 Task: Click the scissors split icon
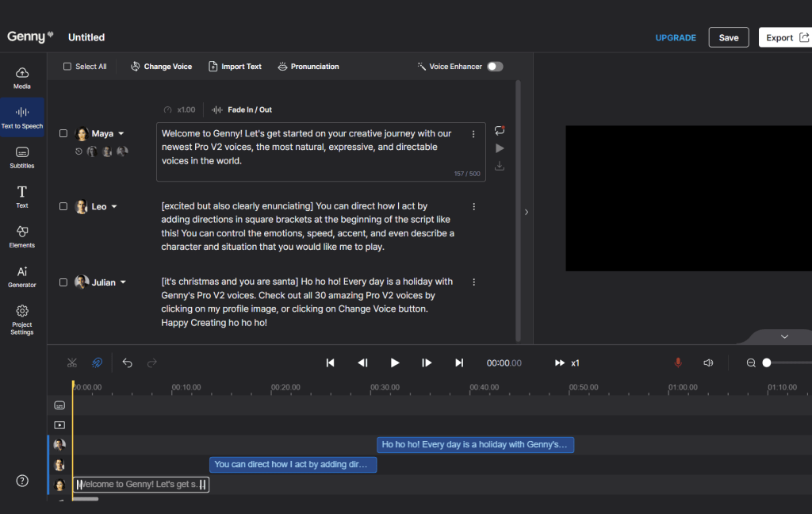pyautogui.click(x=72, y=362)
